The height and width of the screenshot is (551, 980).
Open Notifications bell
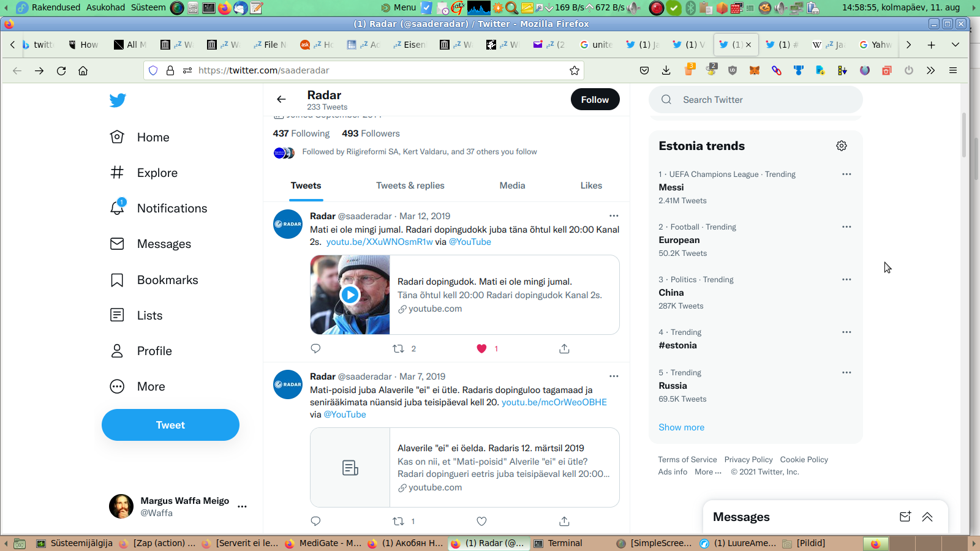158,208
